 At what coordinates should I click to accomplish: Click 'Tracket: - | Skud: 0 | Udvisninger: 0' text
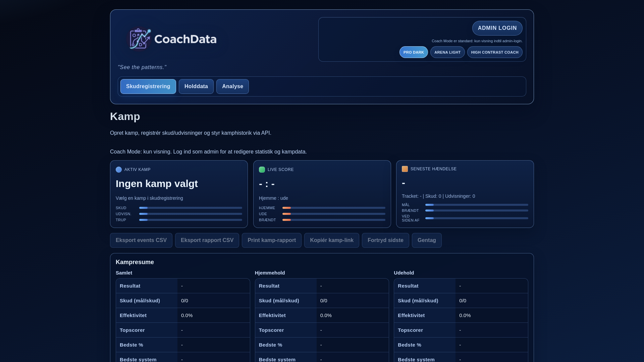[x=438, y=196]
